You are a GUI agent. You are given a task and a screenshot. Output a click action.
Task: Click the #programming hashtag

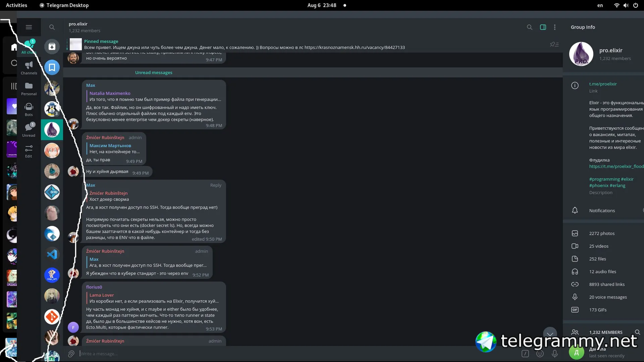coord(604,179)
